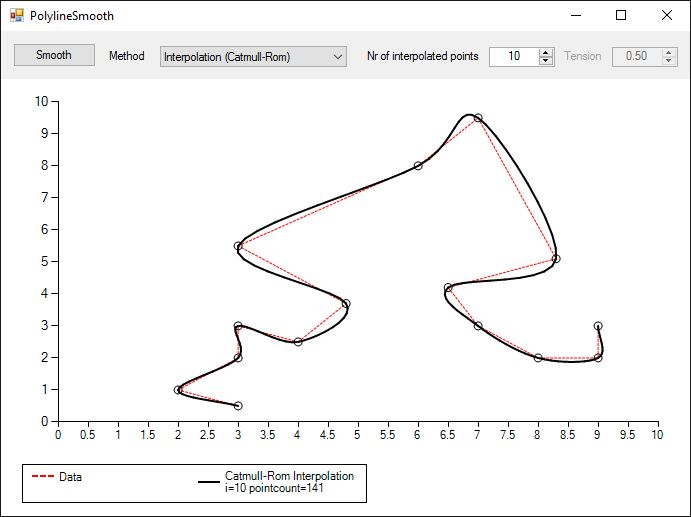Close the PolylineSmooth window
The height and width of the screenshot is (517, 691).
click(x=667, y=15)
